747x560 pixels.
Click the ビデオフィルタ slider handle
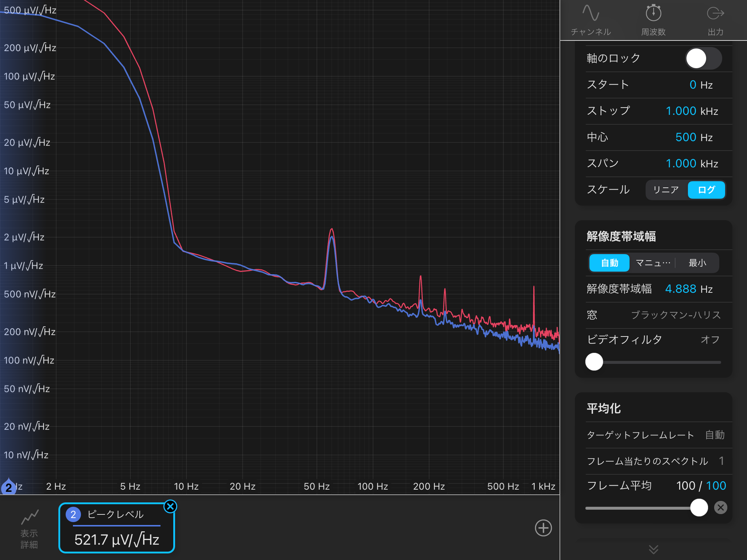tap(594, 362)
